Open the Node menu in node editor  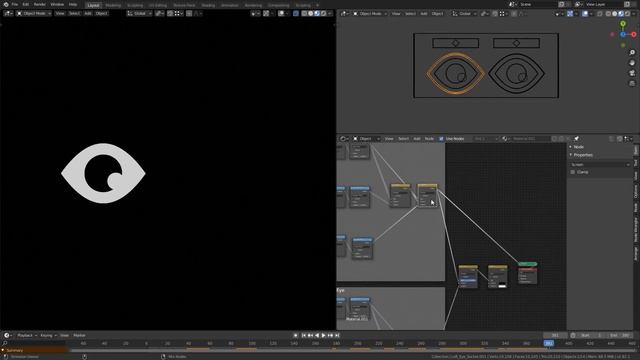point(429,139)
